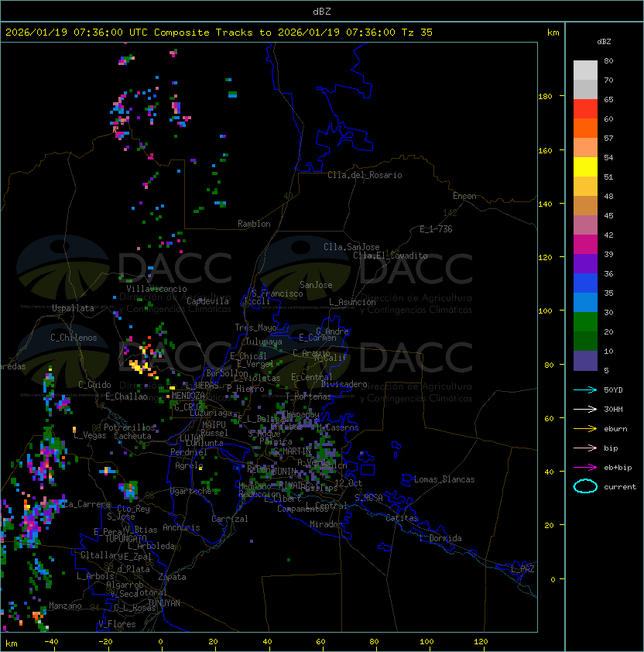Screen dimensions: 644x652
Task: Click the Carrizal map label
Action: click(x=230, y=519)
